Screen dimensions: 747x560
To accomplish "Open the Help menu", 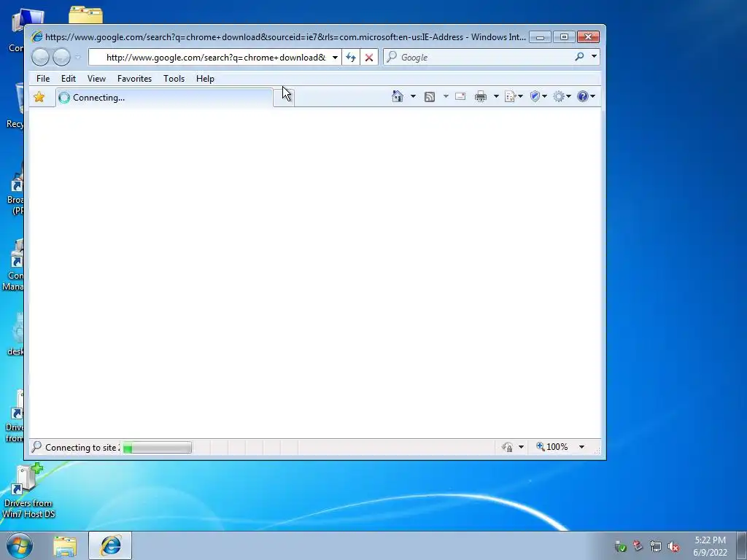I will pyautogui.click(x=205, y=79).
